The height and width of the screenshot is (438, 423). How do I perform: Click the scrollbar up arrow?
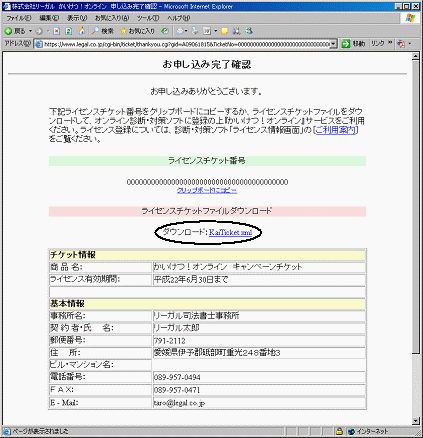coord(415,57)
